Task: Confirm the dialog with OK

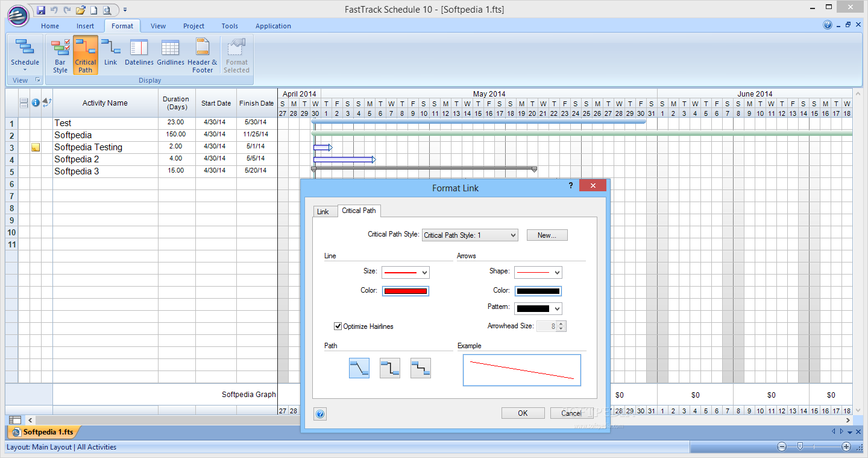Action: (x=523, y=413)
